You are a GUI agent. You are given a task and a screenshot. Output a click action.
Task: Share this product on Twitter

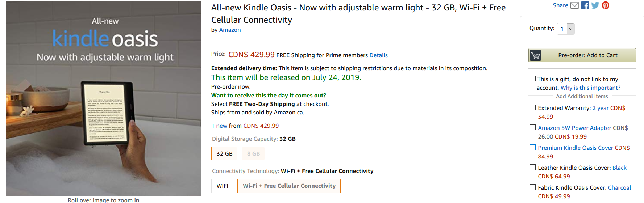pyautogui.click(x=595, y=5)
